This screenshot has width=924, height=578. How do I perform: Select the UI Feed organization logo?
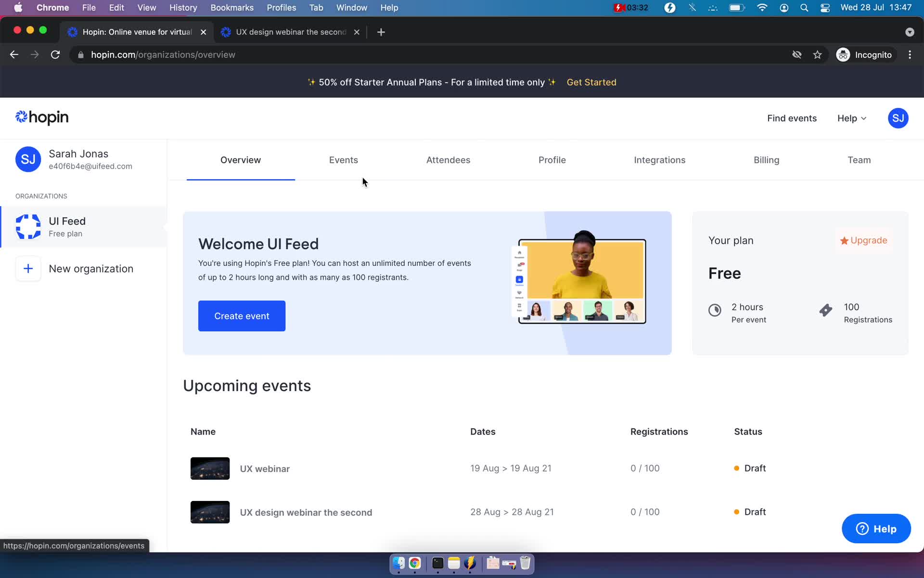pyautogui.click(x=28, y=226)
